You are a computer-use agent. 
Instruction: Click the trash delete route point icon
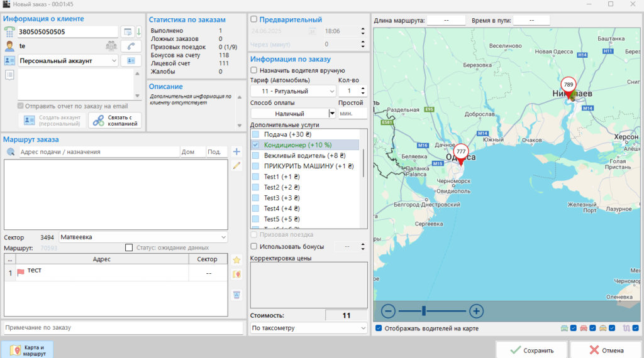[x=237, y=295]
